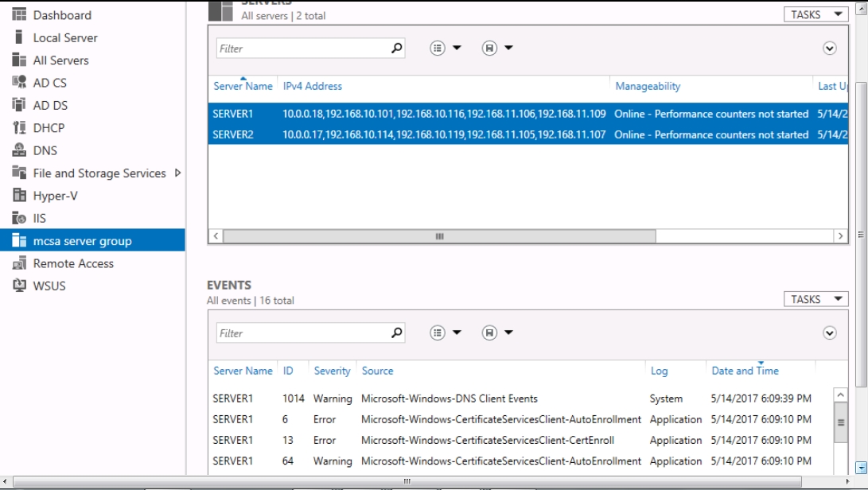Open dropdown arrow beside Events saved queries
The height and width of the screenshot is (490, 868).
(508, 332)
